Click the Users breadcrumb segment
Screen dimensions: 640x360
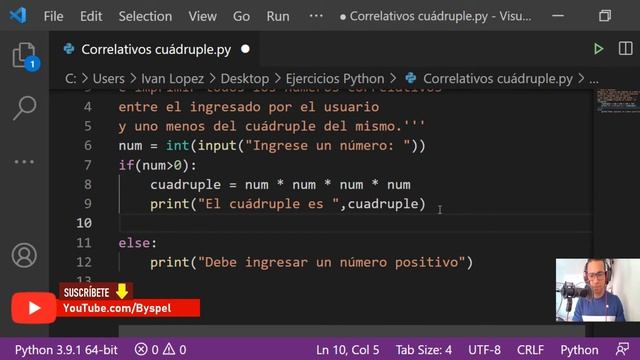(109, 78)
